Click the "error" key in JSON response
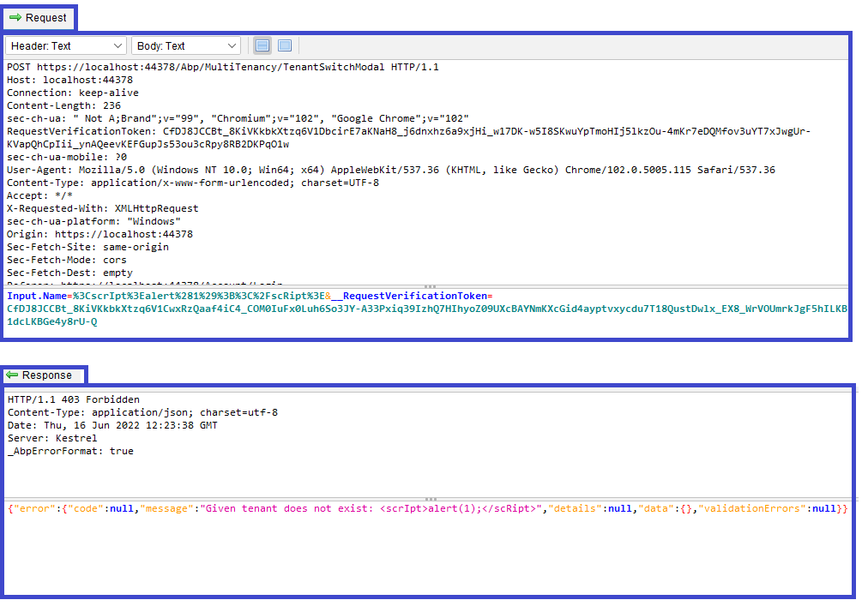Screen dimensions: 868x612 (x=34, y=508)
